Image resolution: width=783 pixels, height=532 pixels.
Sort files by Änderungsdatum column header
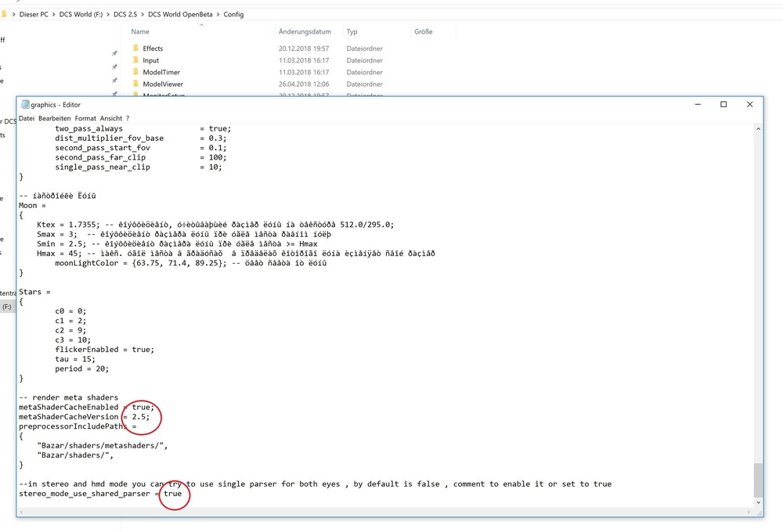coord(305,31)
